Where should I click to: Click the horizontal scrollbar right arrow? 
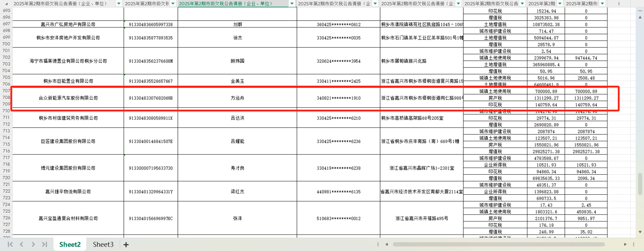[626, 244]
